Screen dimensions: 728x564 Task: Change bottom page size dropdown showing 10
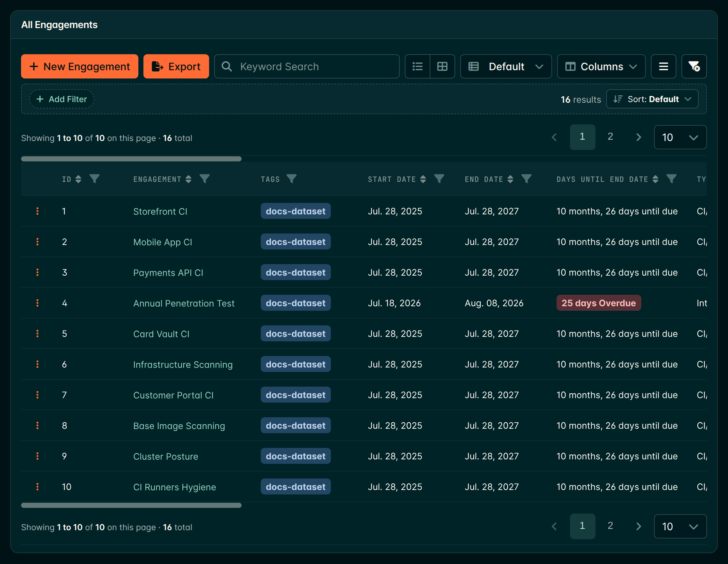tap(680, 526)
